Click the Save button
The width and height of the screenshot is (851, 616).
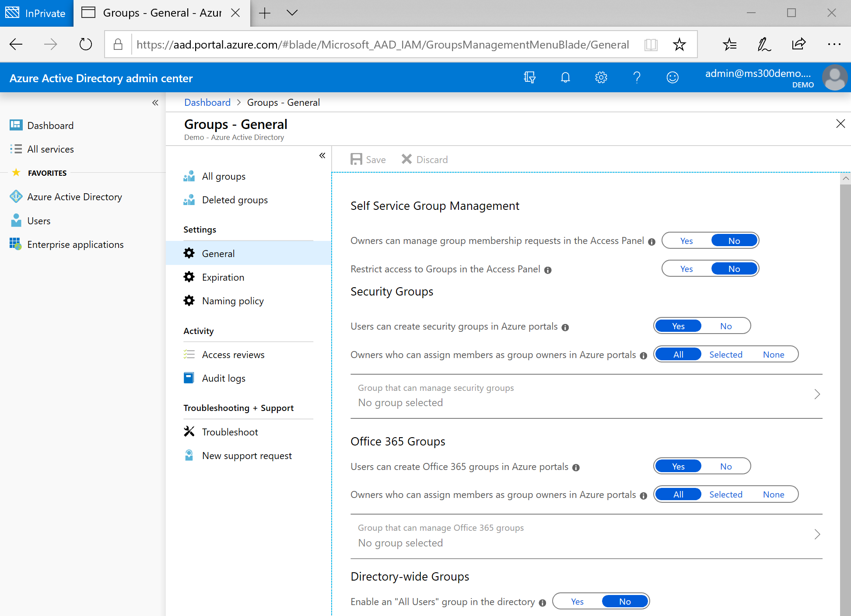point(368,159)
